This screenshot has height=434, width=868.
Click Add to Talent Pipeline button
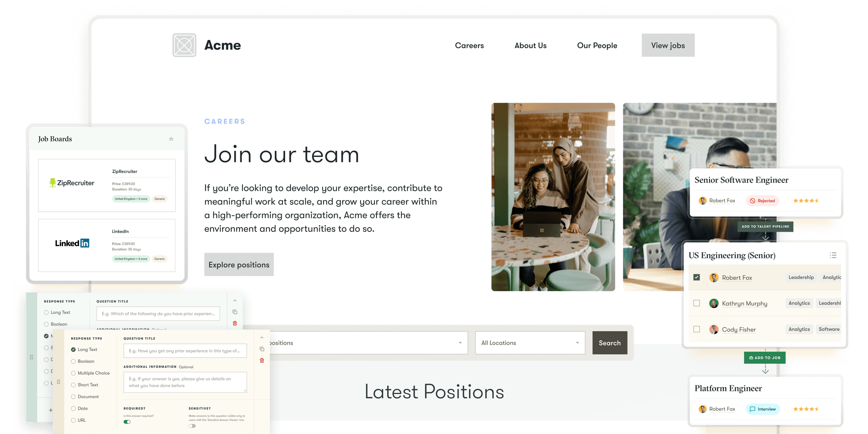click(x=765, y=227)
